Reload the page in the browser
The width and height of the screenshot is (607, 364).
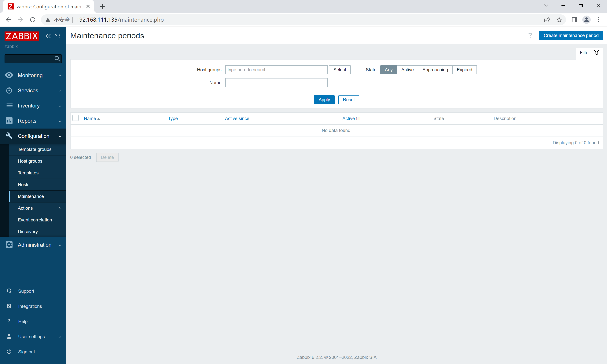tap(33, 20)
